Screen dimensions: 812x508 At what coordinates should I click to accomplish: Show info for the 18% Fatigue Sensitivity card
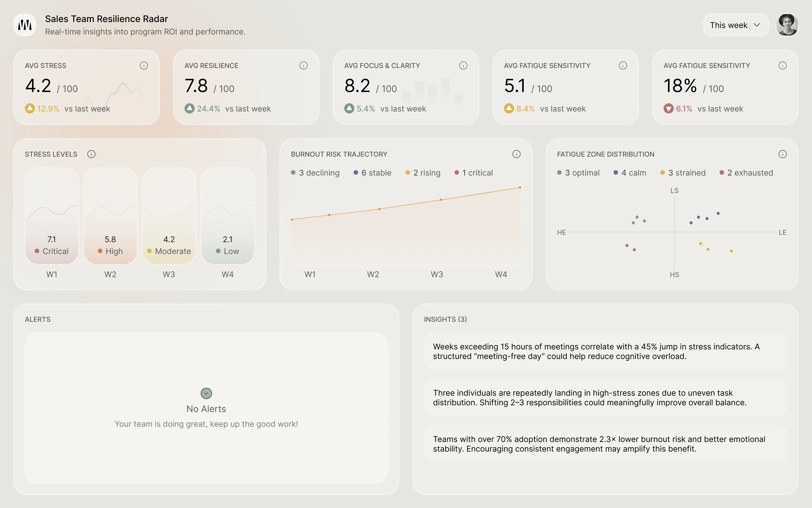tap(783, 65)
